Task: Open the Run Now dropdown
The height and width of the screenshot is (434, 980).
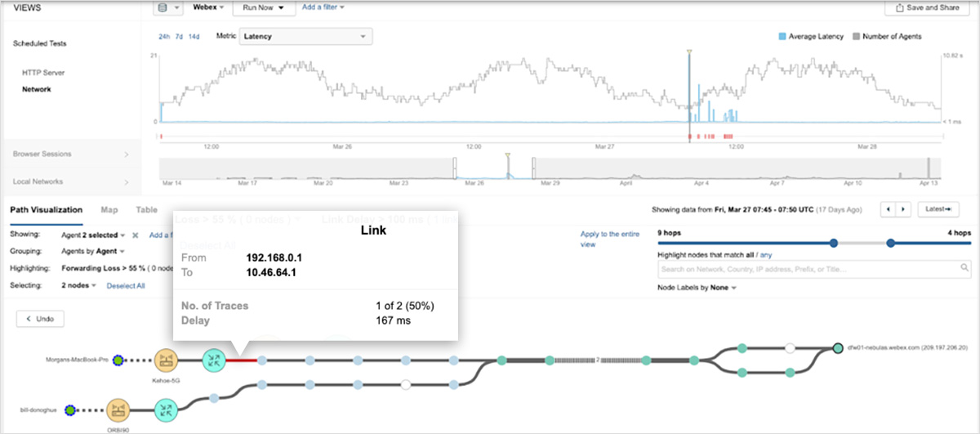Action: (x=263, y=8)
